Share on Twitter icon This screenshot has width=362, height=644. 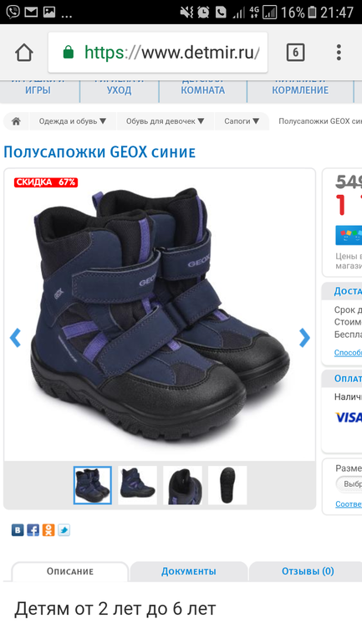click(64, 530)
